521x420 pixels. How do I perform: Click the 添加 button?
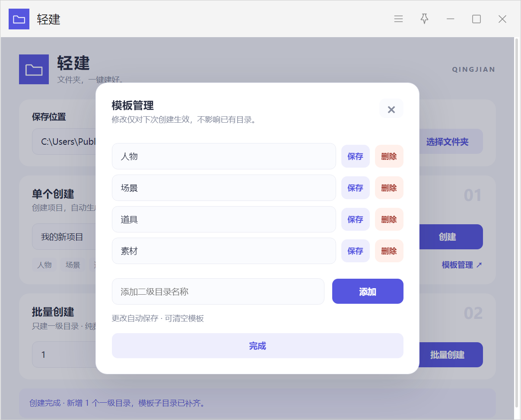coord(368,291)
